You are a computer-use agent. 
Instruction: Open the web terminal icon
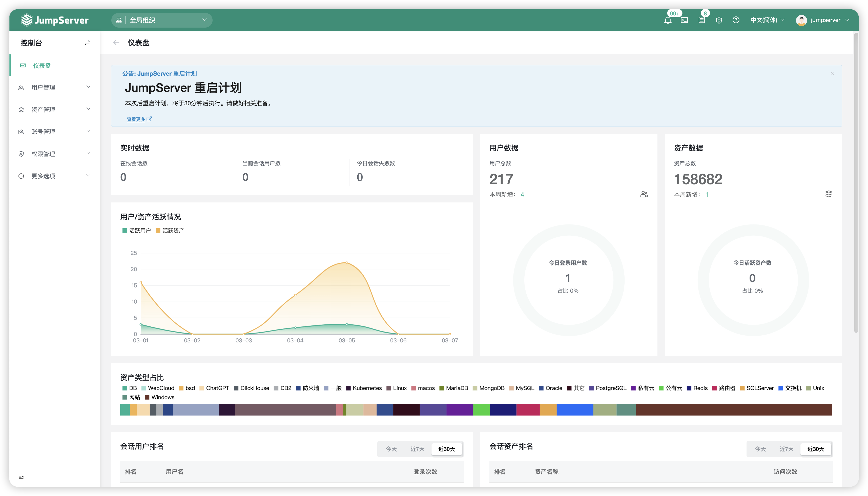pos(684,20)
